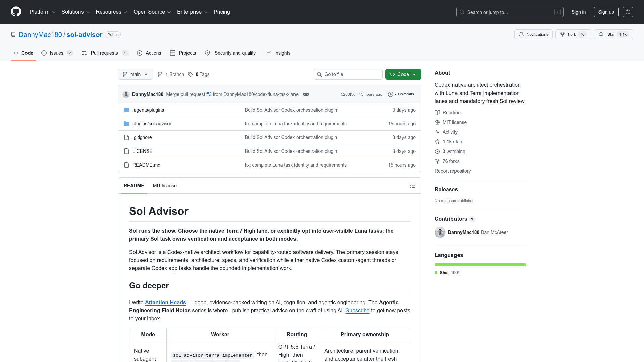Screen dimensions: 644x362
Task: Star the sol-advisor repository
Action: (613, 34)
